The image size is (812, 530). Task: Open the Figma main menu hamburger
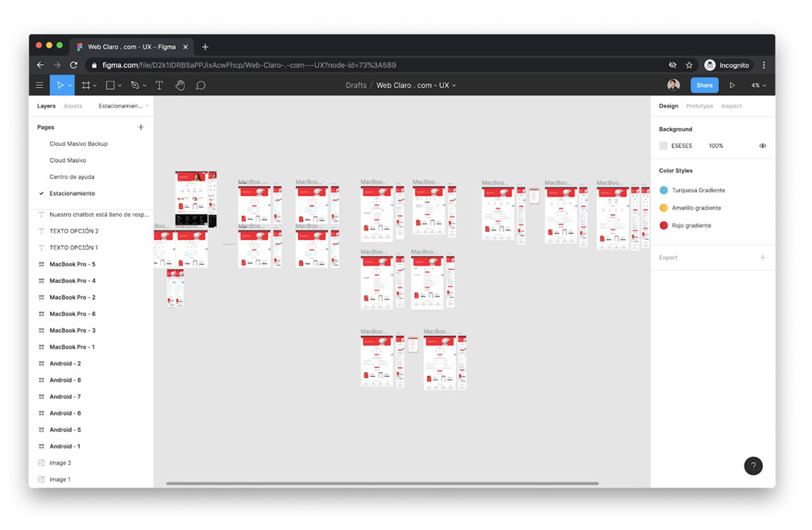(x=39, y=85)
